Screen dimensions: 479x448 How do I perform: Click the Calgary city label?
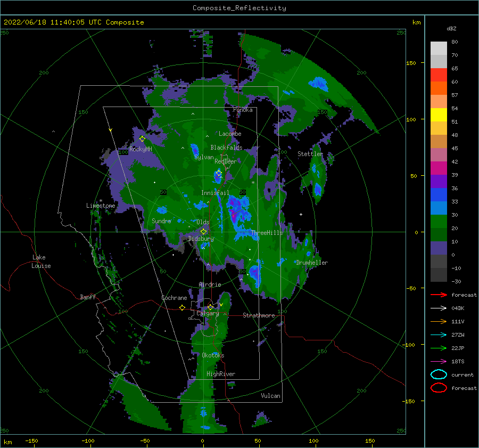208,313
